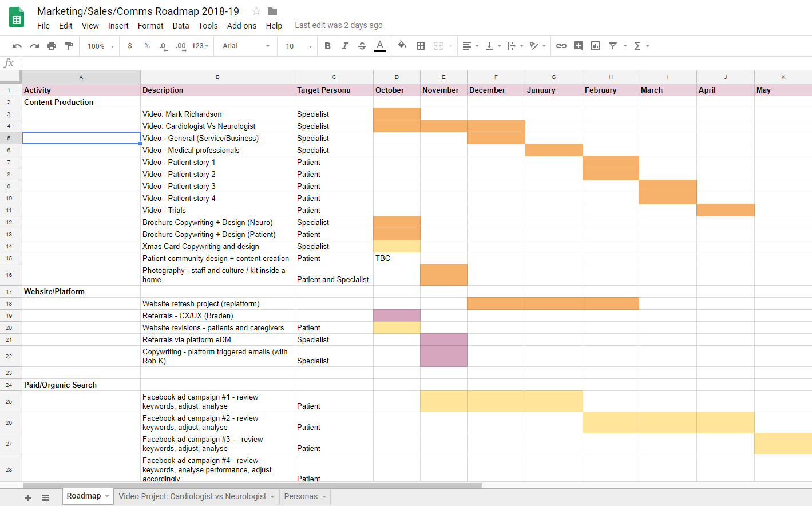Open the zoom level dropdown showing 100%
812x506 pixels.
click(99, 46)
